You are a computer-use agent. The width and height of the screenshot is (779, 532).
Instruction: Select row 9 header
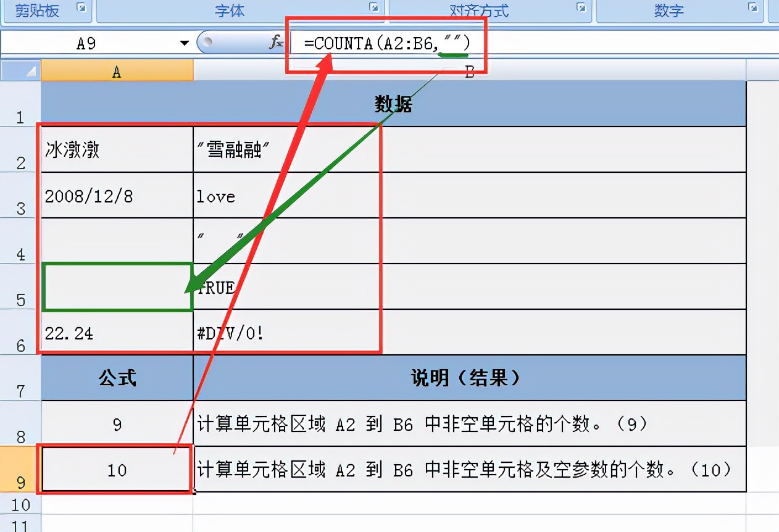[x=20, y=469]
